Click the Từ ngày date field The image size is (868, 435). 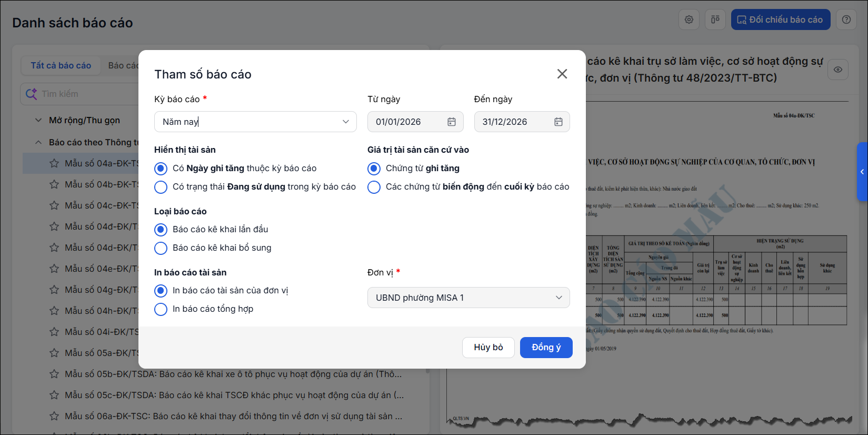click(x=415, y=122)
